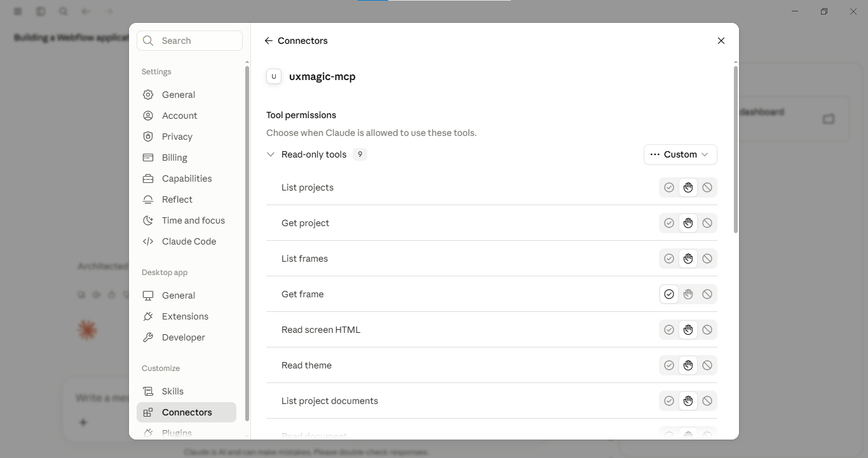Open Time and focus settings
Image resolution: width=868 pixels, height=458 pixels.
(186, 220)
